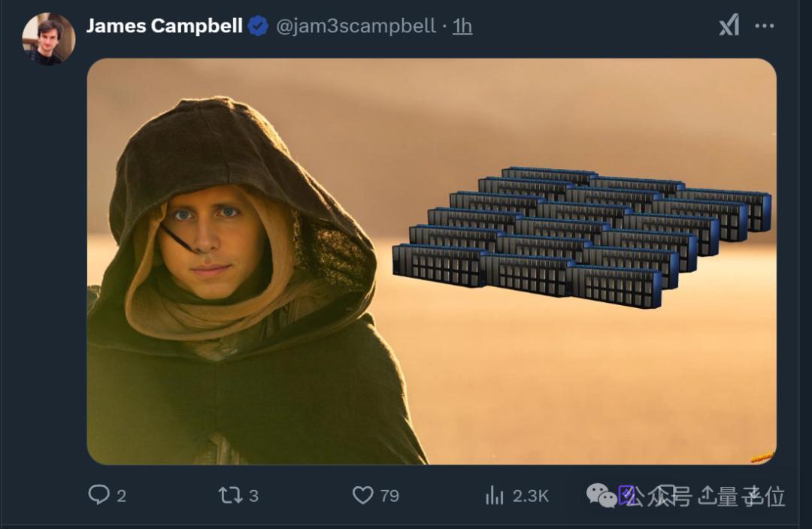Open the three-dot more options menu
The height and width of the screenshot is (529, 812).
pos(765,26)
